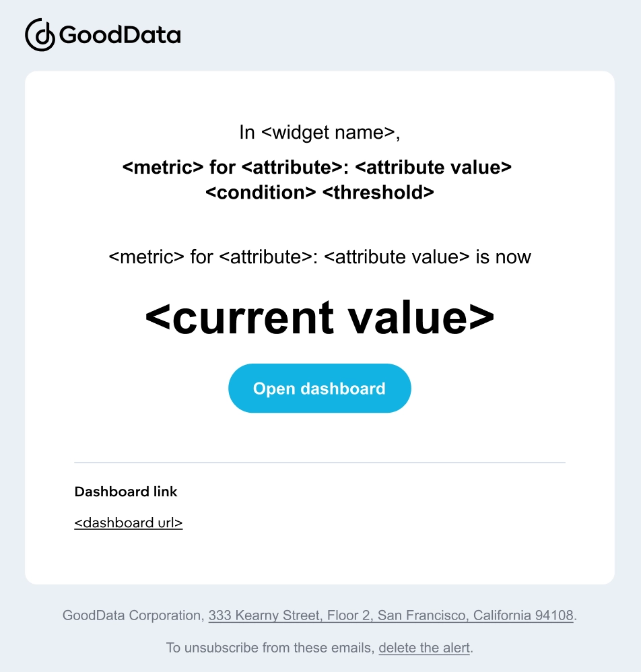Click the <threshold> placeholder in bold heading
The image size is (641, 672).
tap(378, 193)
